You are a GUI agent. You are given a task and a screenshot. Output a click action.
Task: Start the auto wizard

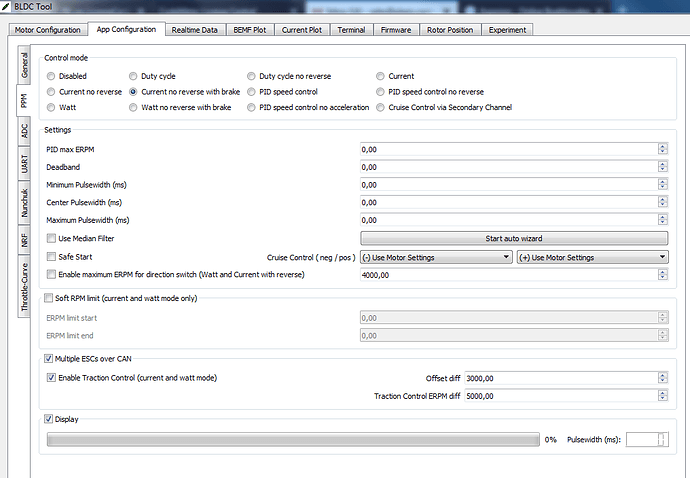513,238
